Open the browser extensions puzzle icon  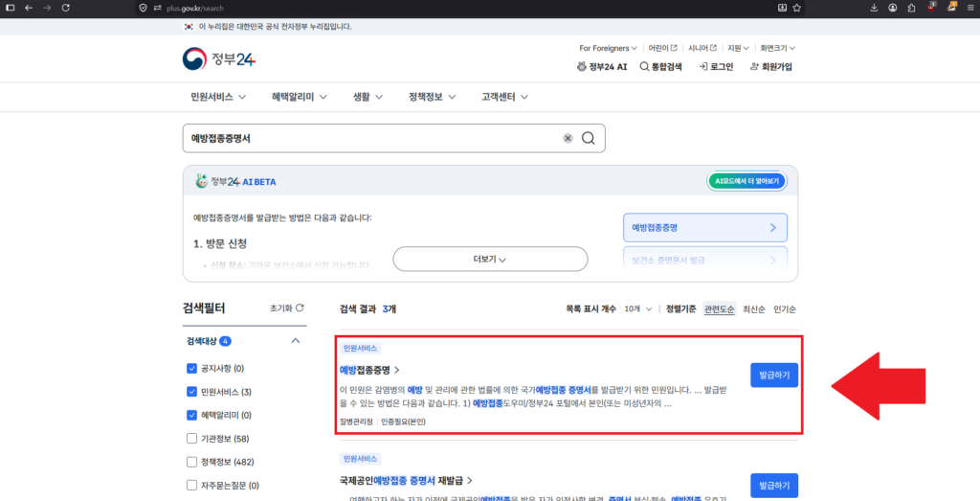[911, 8]
